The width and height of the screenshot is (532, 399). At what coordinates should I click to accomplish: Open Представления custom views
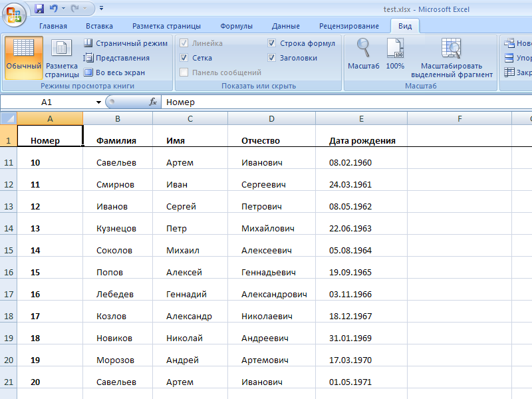116,58
